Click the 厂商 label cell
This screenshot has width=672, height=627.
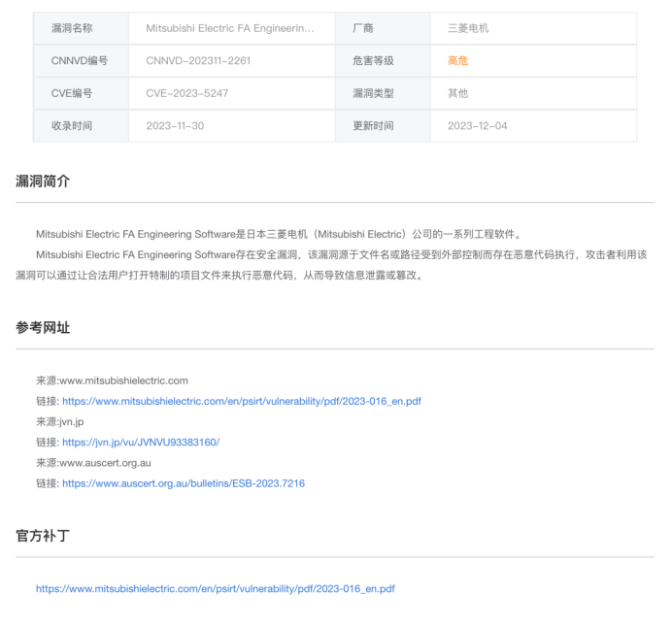coord(383,28)
